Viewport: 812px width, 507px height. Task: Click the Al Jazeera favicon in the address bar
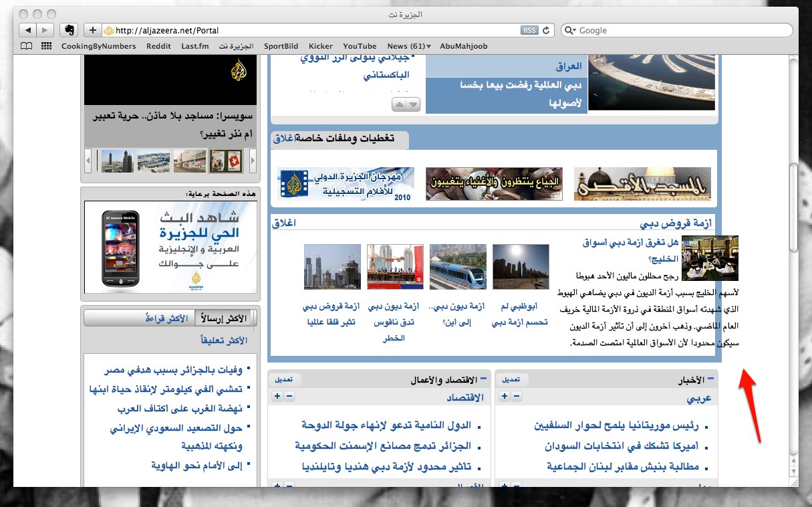pos(108,30)
